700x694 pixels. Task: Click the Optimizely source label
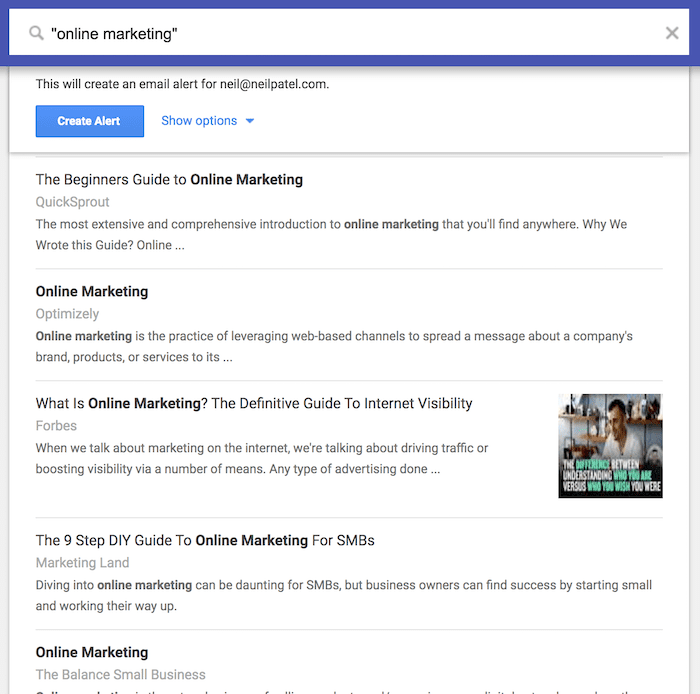click(x=67, y=314)
